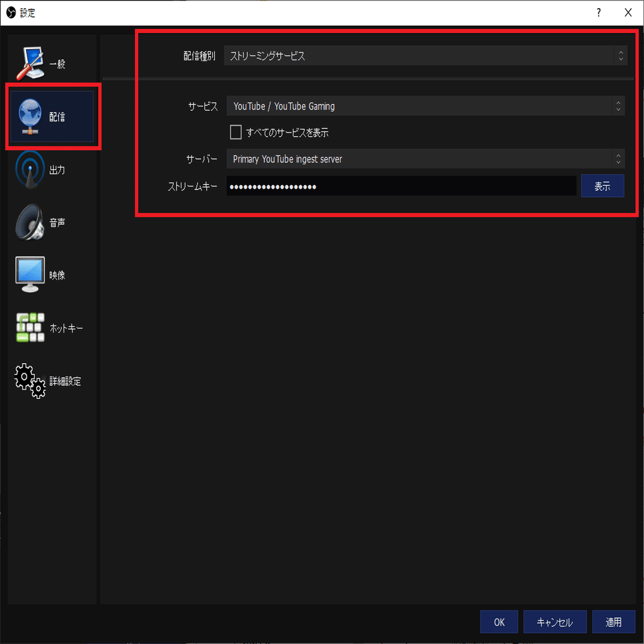Open the ホットキー keyboard icon
The image size is (644, 644).
(x=30, y=327)
